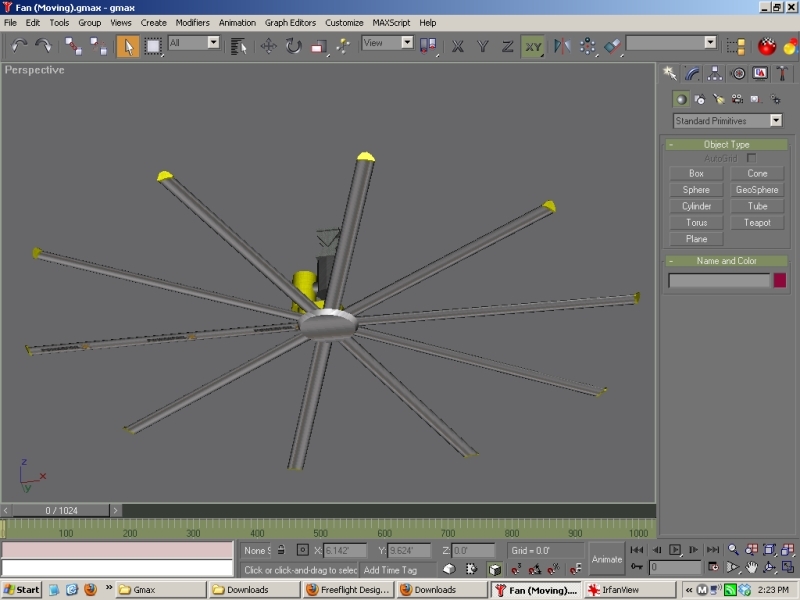This screenshot has height=600, width=800.
Task: Toggle the Animate mode button
Action: [x=606, y=559]
